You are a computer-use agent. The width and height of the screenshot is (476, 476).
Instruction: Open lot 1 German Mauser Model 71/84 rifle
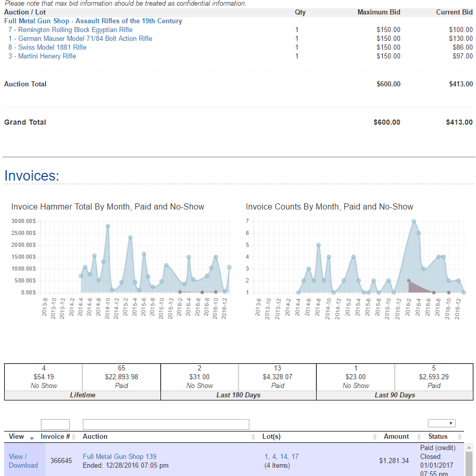80,39
